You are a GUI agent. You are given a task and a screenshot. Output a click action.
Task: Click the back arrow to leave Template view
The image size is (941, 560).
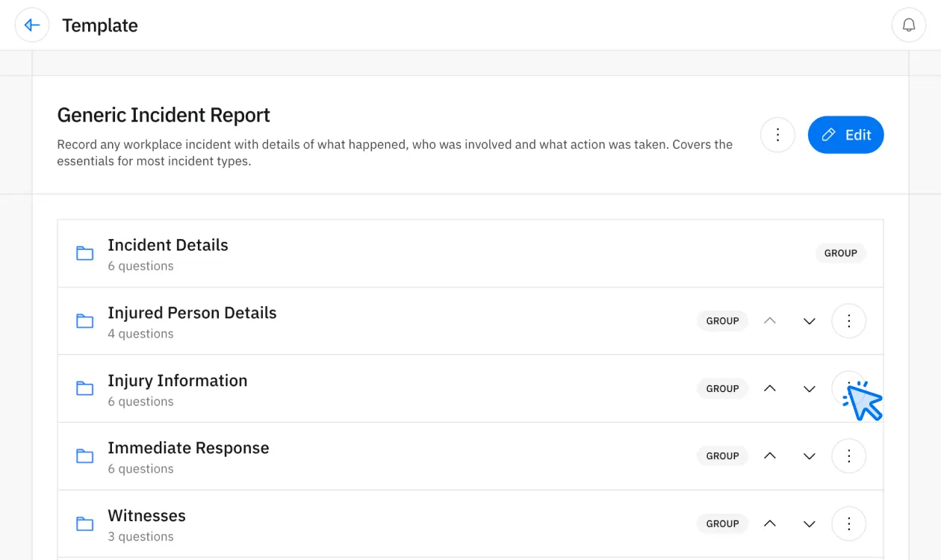pyautogui.click(x=31, y=25)
